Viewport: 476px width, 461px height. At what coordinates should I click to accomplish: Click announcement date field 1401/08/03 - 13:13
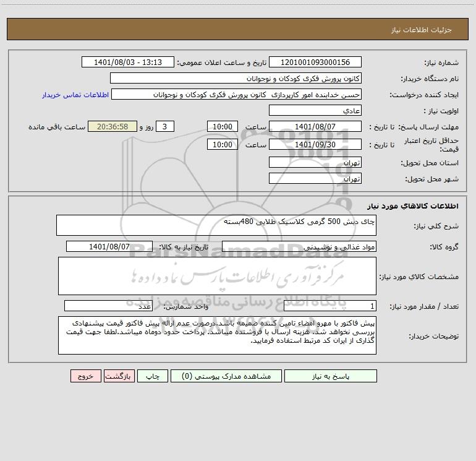[x=128, y=62]
